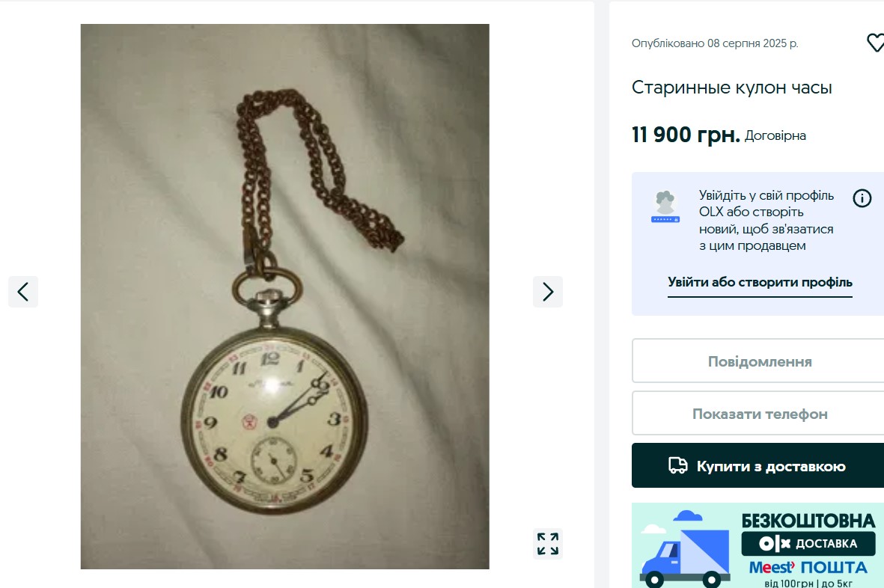The image size is (884, 588).
Task: Open the photo in fullscreen view
Action: tap(548, 544)
